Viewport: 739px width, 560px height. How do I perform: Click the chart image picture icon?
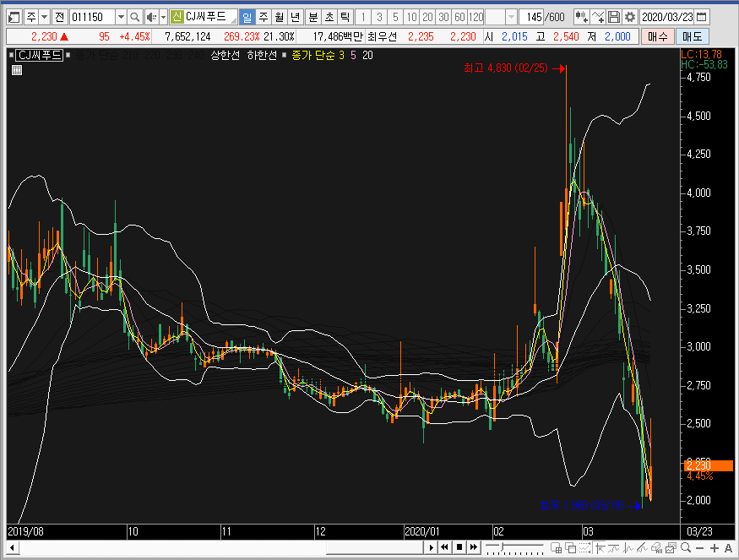pos(671,547)
